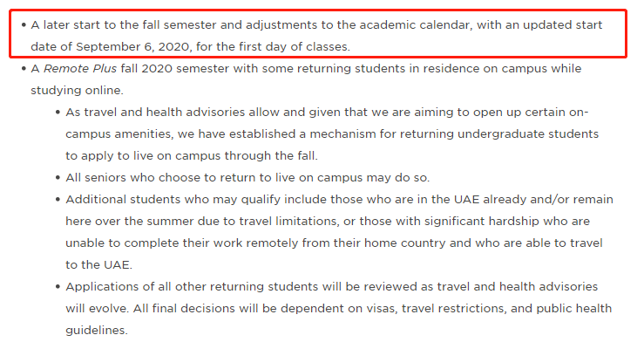Click the word "guidelines." at the bottom

pos(97,330)
